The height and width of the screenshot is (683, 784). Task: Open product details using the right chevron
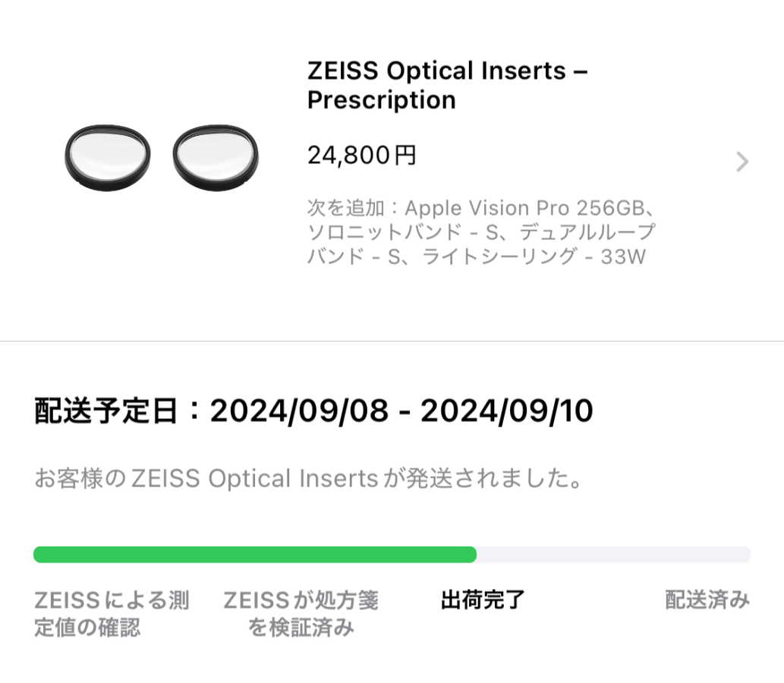742,162
